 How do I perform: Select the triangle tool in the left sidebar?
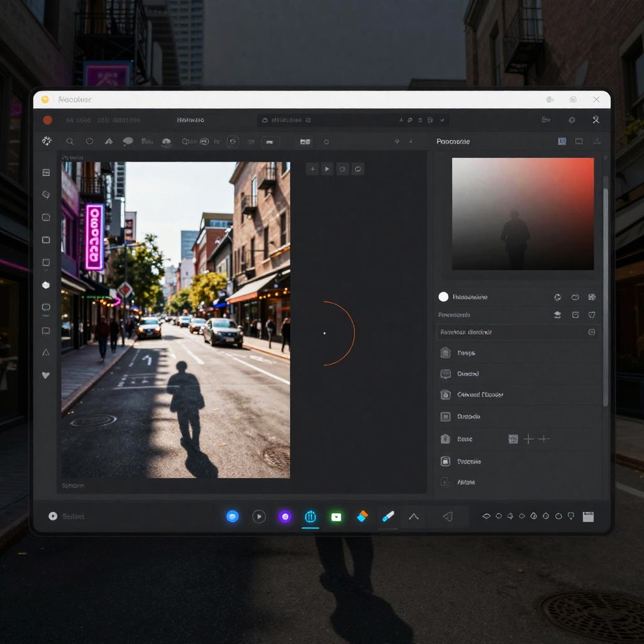pyautogui.click(x=46, y=353)
